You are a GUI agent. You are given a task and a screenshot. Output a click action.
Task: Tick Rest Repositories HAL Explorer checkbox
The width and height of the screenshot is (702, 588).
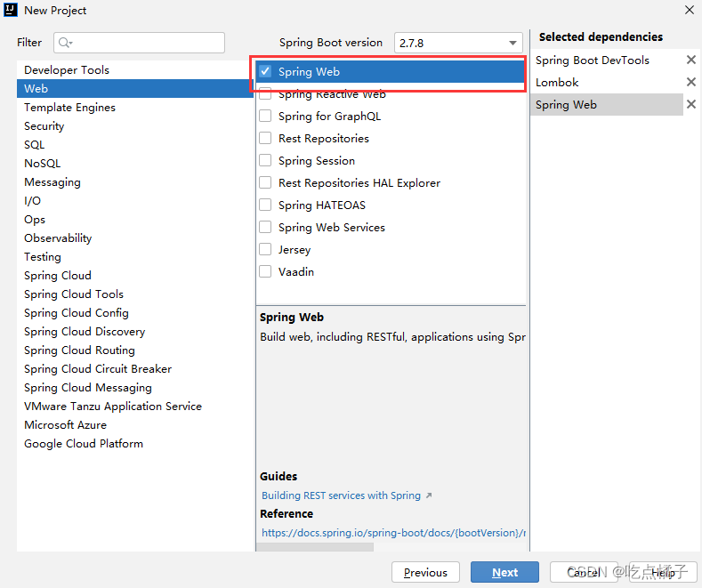[265, 182]
